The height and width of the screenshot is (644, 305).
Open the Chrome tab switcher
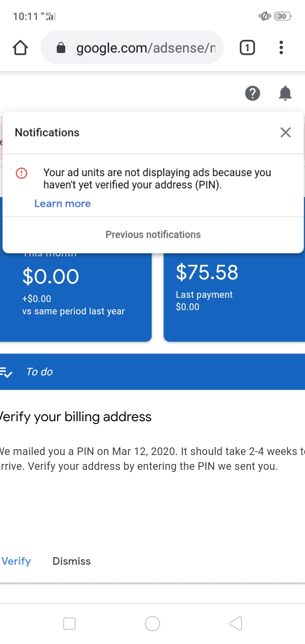247,47
